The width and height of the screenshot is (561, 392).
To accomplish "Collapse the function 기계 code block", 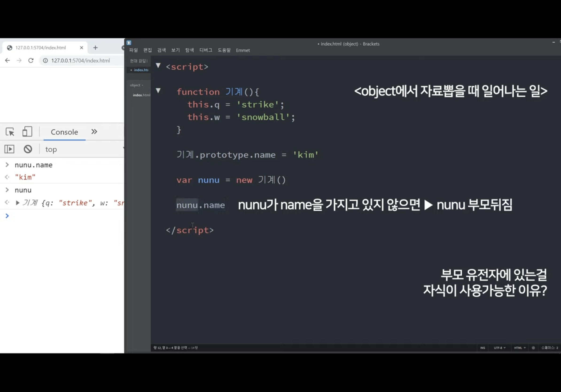I will [x=158, y=91].
